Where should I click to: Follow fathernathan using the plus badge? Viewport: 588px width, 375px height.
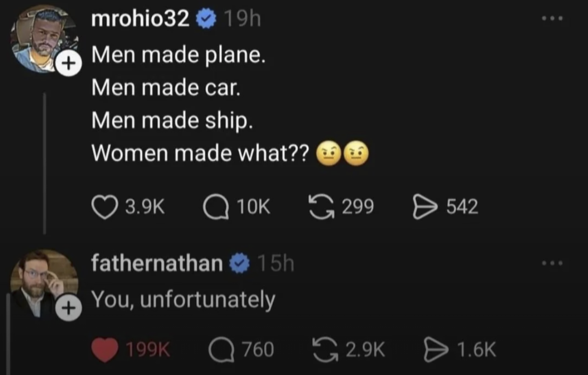68,309
